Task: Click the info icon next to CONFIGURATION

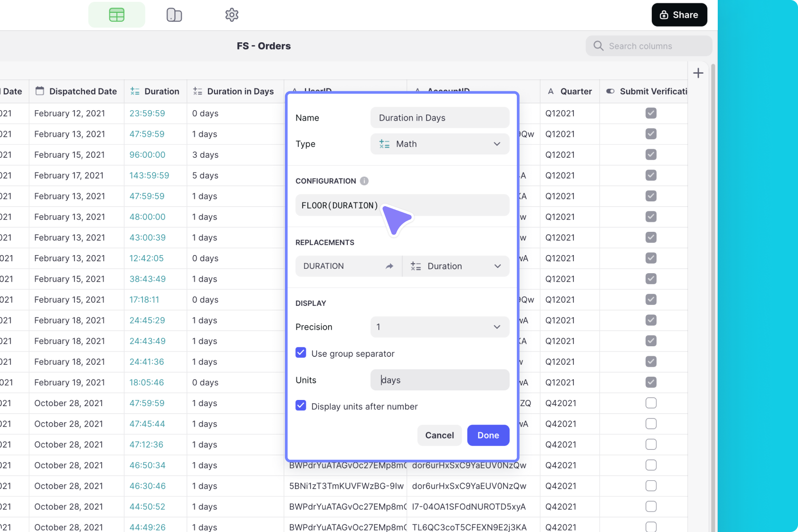Action: click(364, 180)
